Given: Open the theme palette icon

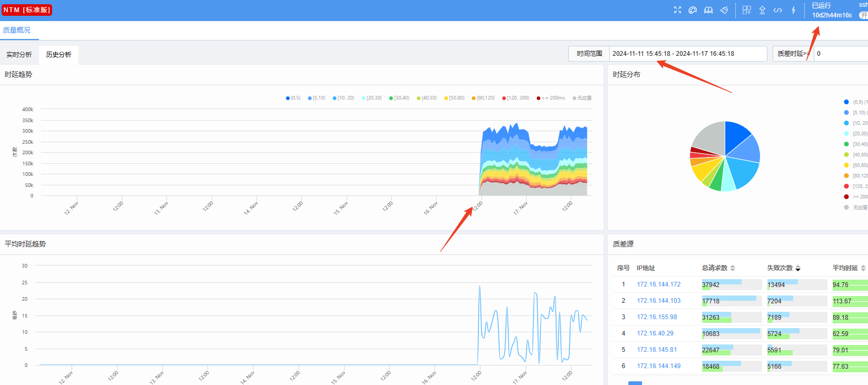Looking at the screenshot, I should pyautogui.click(x=693, y=10).
